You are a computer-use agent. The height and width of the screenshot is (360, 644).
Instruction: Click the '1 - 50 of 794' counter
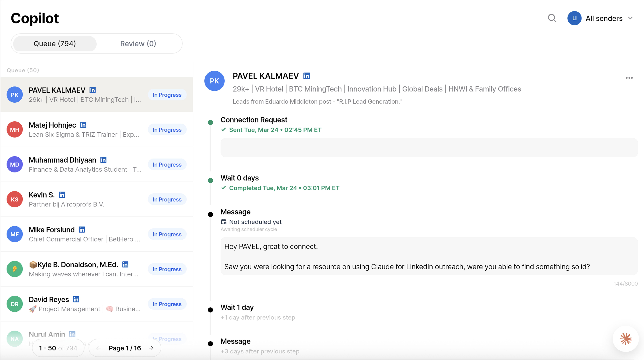pyautogui.click(x=58, y=348)
